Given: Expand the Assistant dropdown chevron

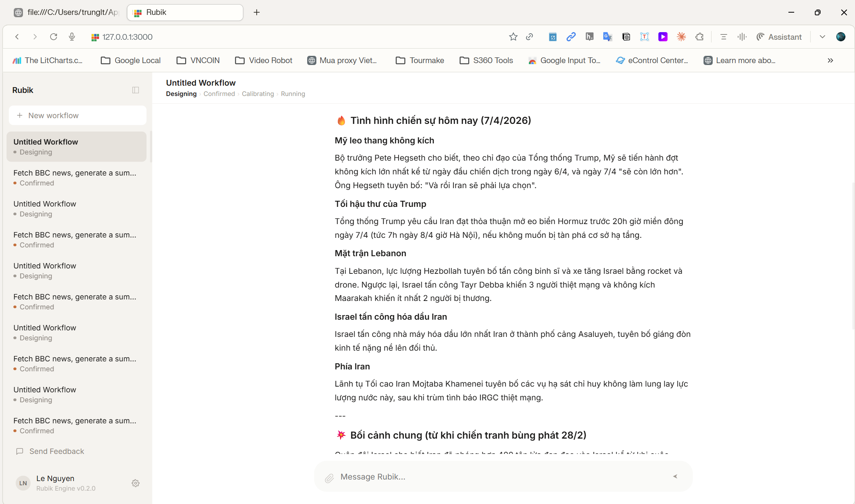Looking at the screenshot, I should click(x=822, y=37).
